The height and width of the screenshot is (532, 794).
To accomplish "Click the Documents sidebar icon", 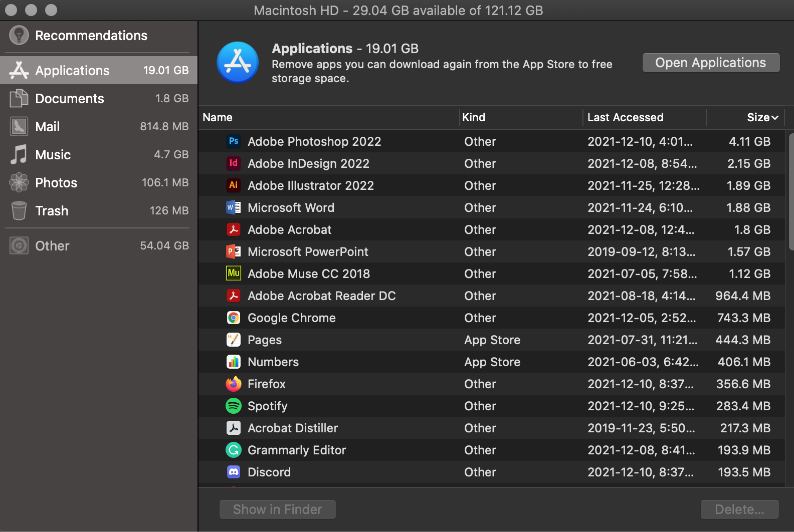I will (x=19, y=98).
